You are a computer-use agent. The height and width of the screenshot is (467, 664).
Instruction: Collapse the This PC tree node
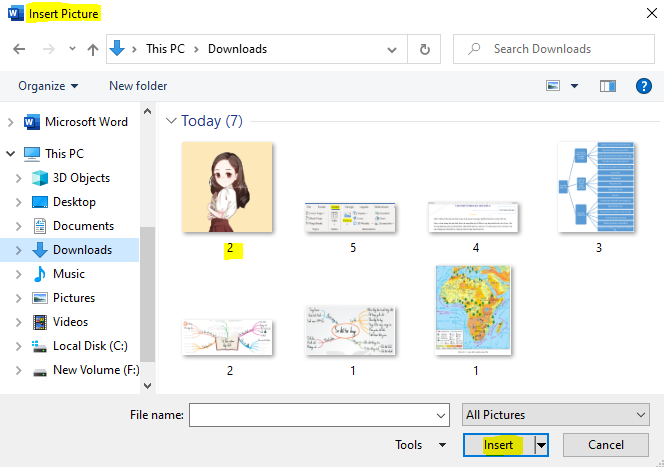pos(10,154)
